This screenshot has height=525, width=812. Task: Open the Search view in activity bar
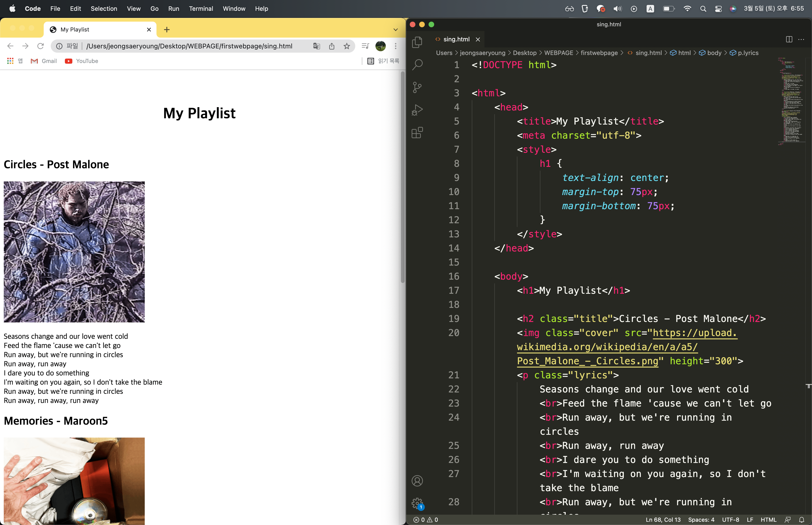click(x=417, y=64)
